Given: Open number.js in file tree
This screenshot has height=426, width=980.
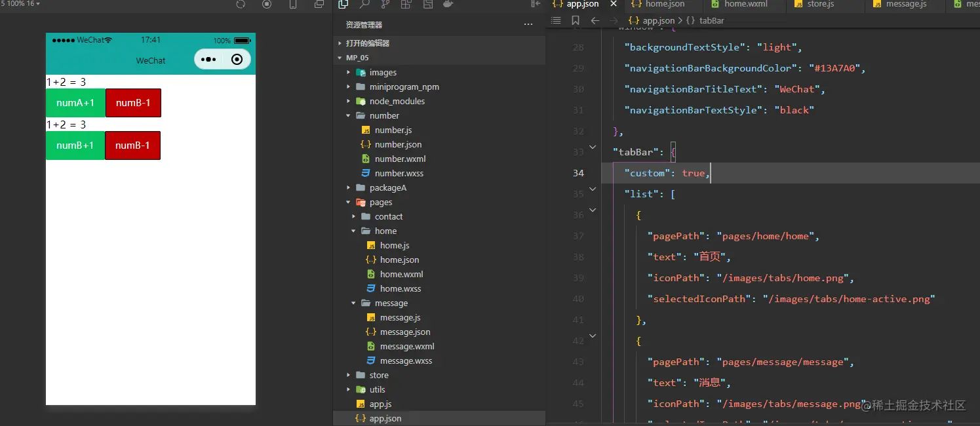Looking at the screenshot, I should pos(439,130).
